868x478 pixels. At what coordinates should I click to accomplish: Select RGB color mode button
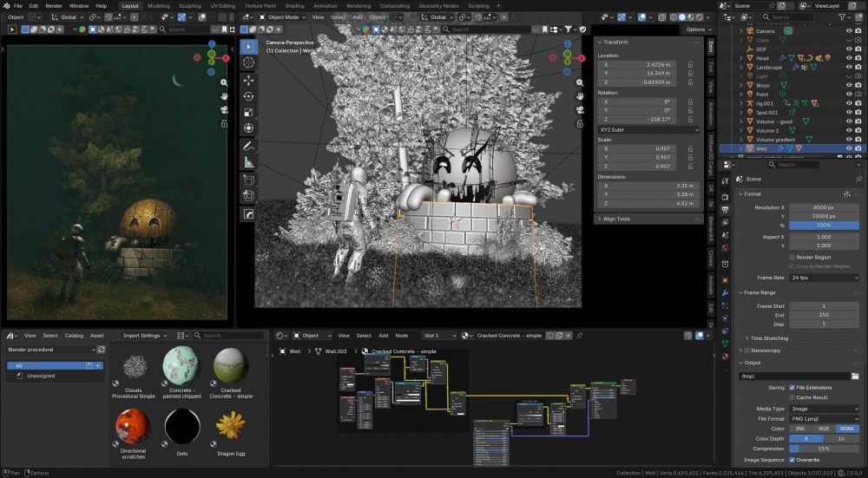pos(824,429)
